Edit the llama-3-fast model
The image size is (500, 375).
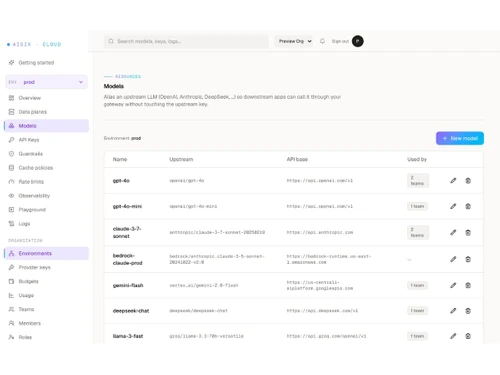coord(453,336)
